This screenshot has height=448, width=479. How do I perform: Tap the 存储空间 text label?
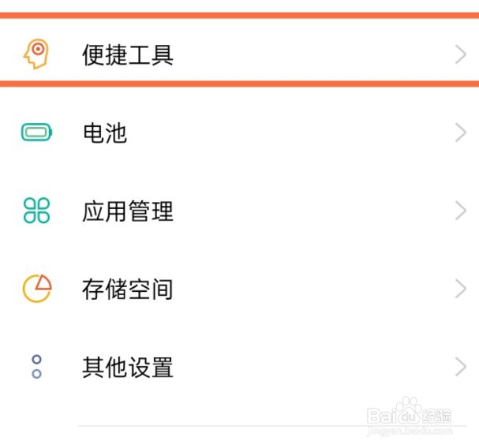128,289
